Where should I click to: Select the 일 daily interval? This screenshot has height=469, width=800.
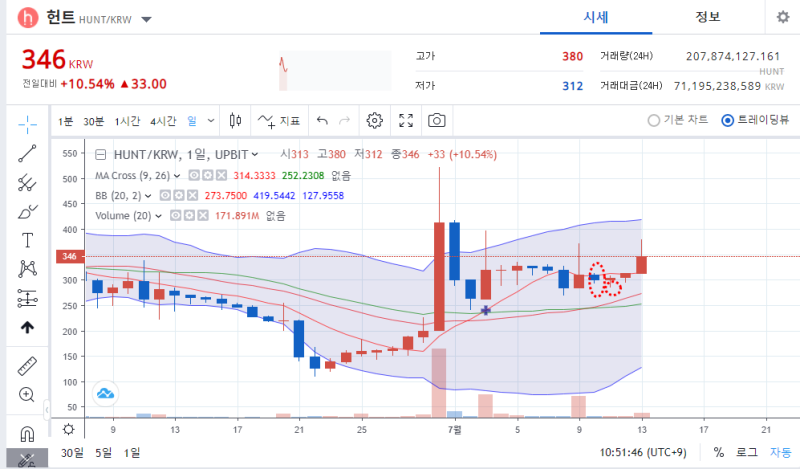[x=192, y=121]
